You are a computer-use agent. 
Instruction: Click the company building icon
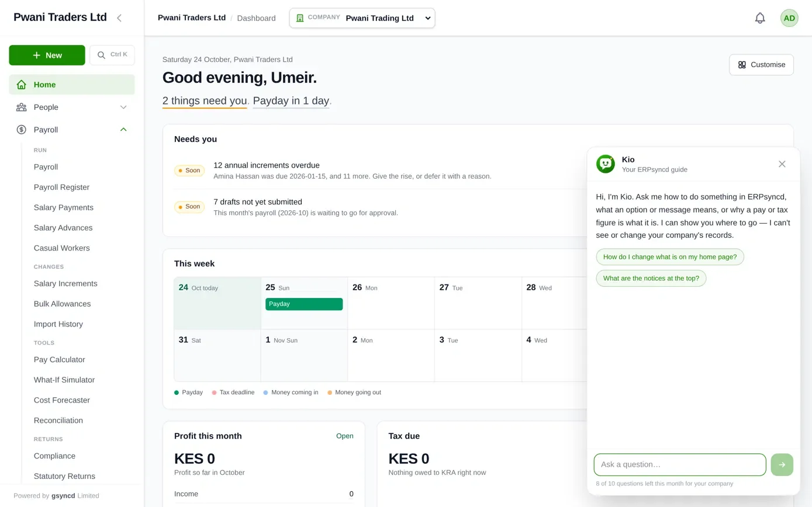pos(300,18)
